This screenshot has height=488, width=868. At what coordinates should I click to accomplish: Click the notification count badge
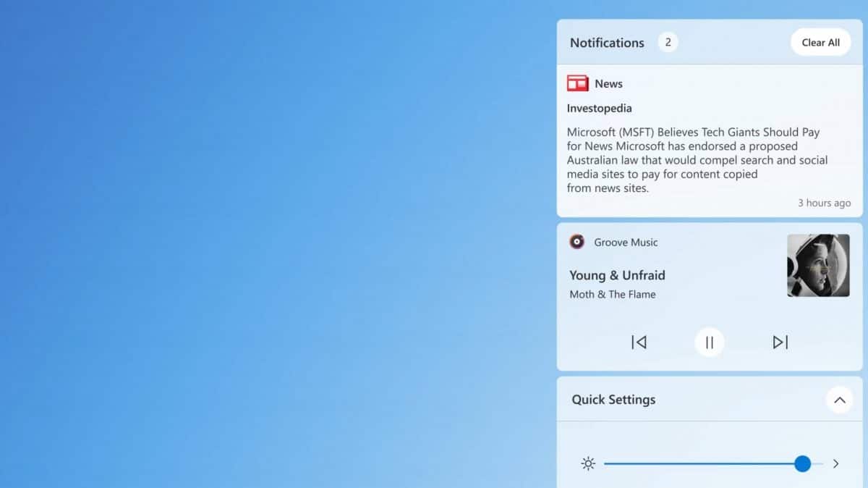[x=668, y=42]
